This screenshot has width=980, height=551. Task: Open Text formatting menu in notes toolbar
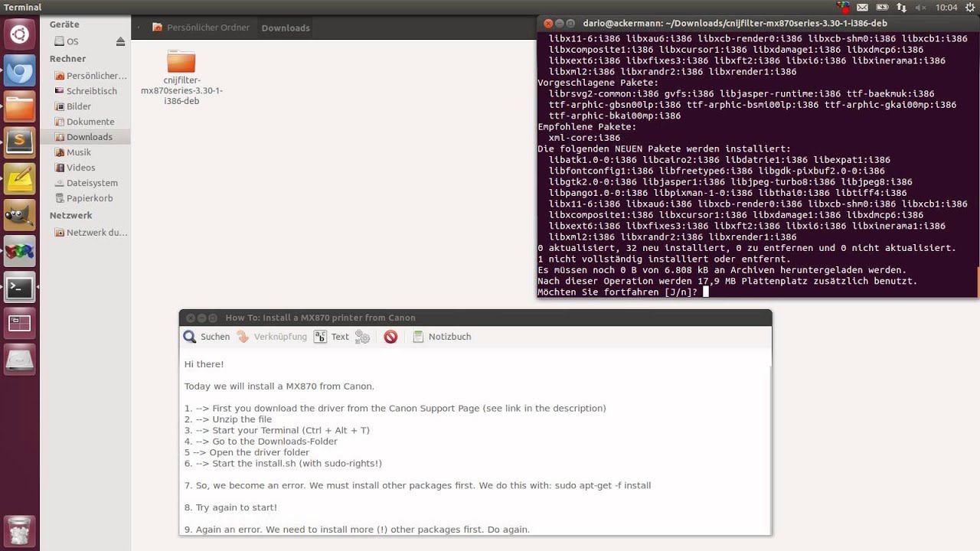[x=332, y=337]
